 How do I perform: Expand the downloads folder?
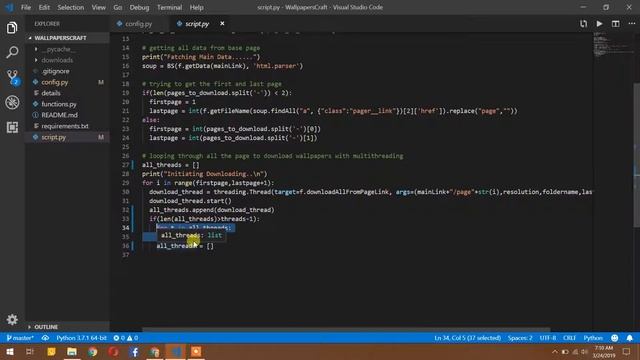point(67,60)
